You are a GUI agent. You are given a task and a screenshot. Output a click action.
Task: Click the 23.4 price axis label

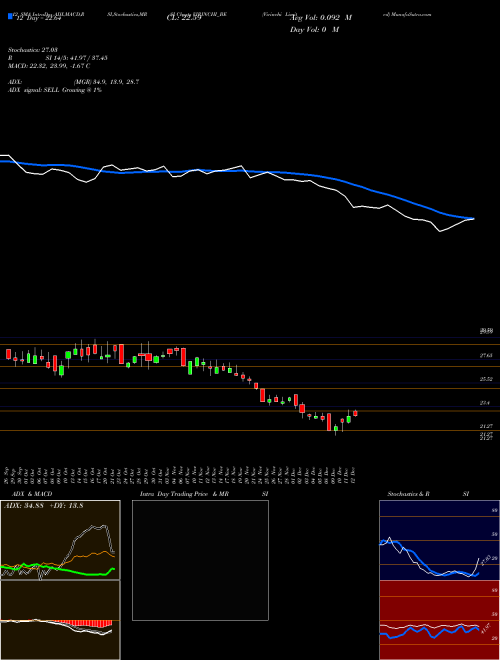pos(485,403)
